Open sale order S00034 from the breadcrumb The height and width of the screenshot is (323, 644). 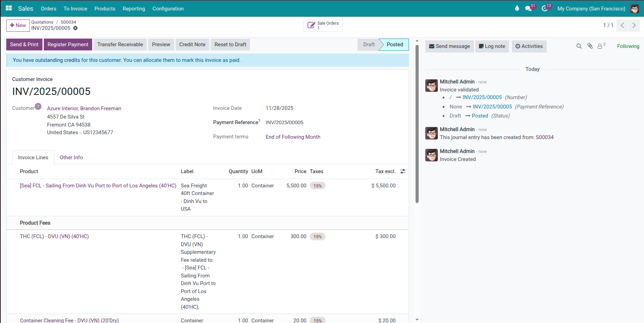(68, 22)
